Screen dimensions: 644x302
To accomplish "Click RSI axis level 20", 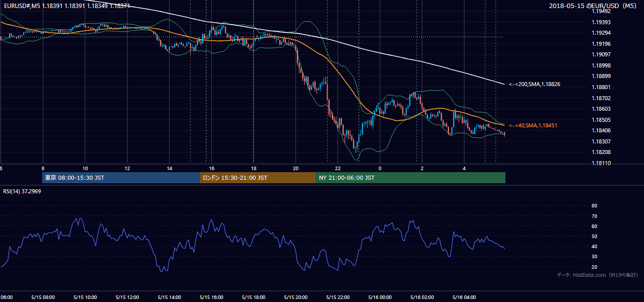I will [x=594, y=267].
